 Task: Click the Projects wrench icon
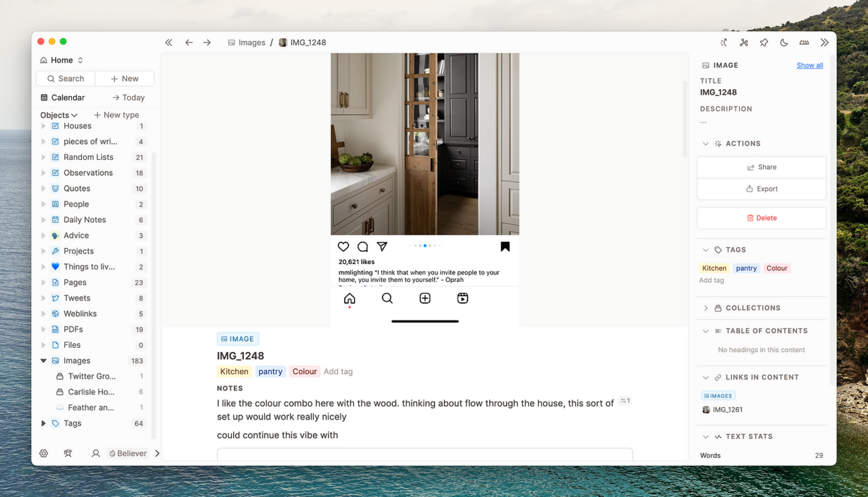pos(56,251)
